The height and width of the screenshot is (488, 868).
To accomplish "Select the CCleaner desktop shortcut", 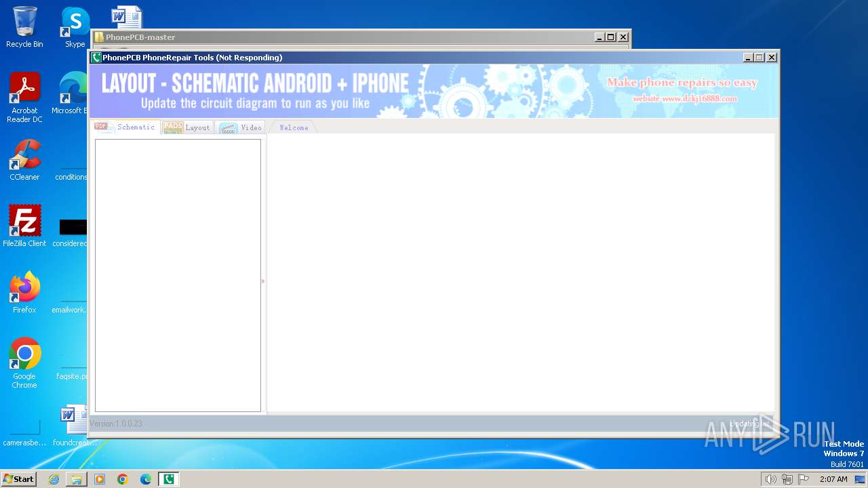I will 24,160.
